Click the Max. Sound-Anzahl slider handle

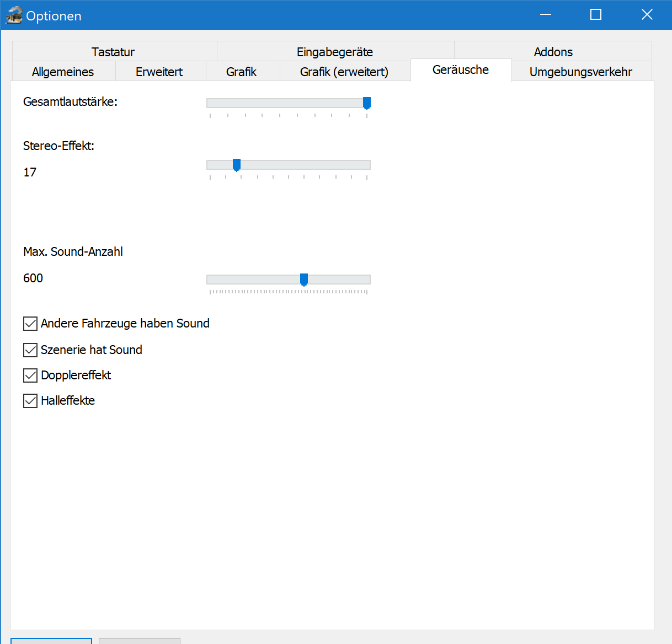304,280
